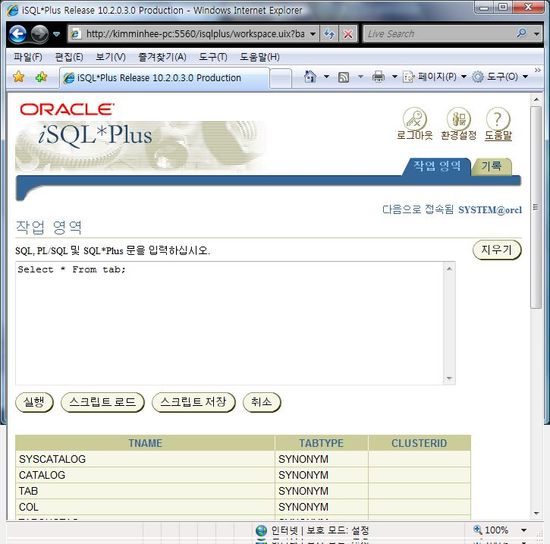Screen dimensions: 550x544
Task: Open the address bar history dropdown
Action: [x=313, y=34]
